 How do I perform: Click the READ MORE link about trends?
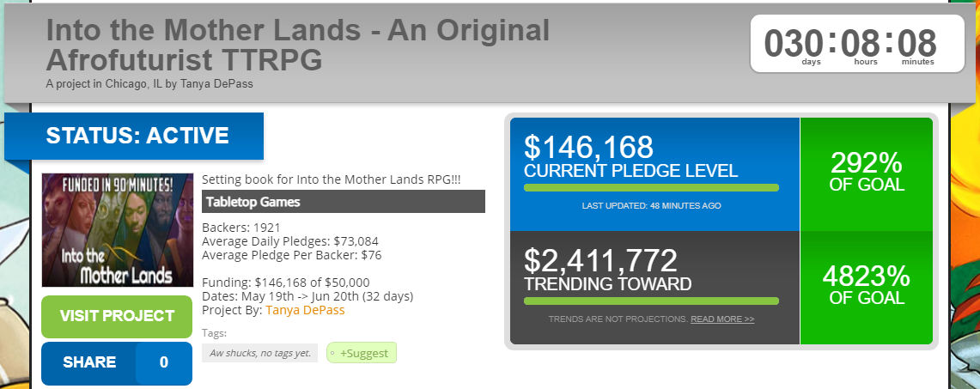coord(722,319)
